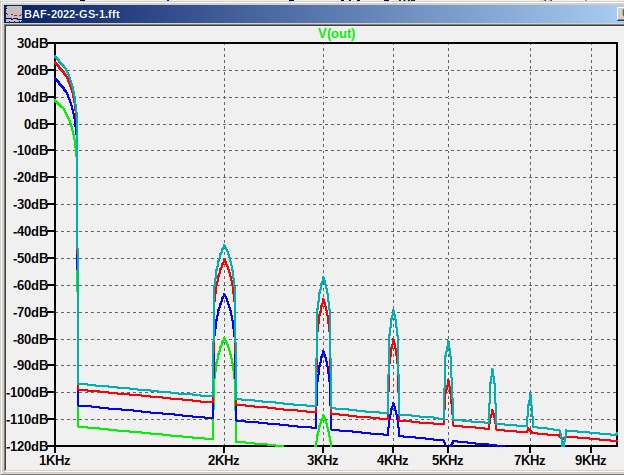This screenshot has width=624, height=475.
Task: Click the 0dB vertical axis label
Action: 36,124
